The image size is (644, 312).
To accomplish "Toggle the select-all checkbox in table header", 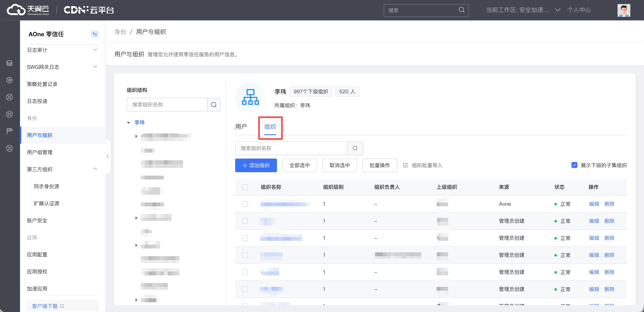I will click(x=245, y=187).
